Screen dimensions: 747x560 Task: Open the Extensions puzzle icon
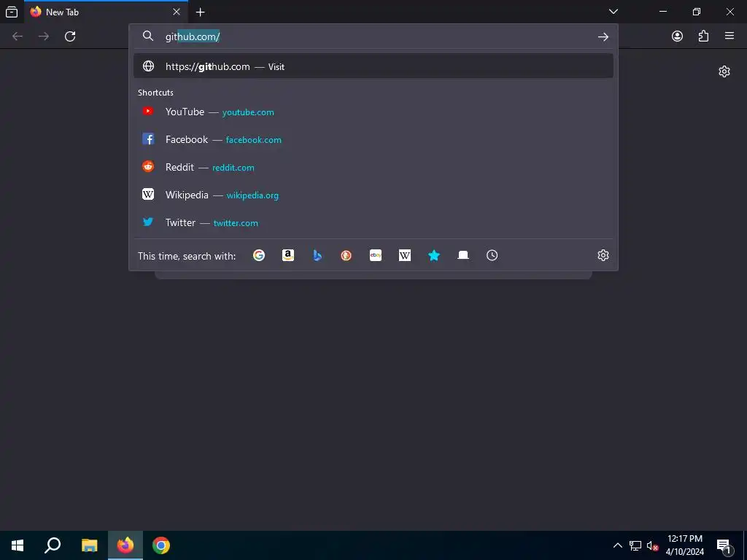[704, 36]
